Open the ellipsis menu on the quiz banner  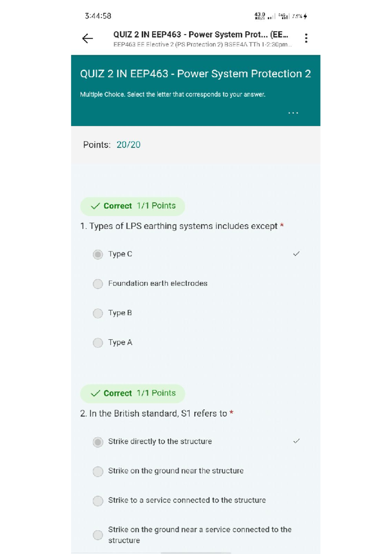coord(293,113)
